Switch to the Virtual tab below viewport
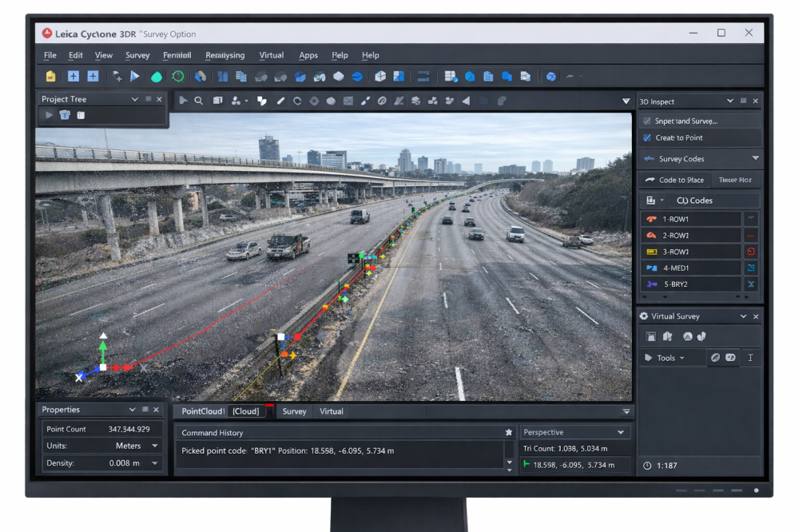799x532 pixels. (x=331, y=411)
